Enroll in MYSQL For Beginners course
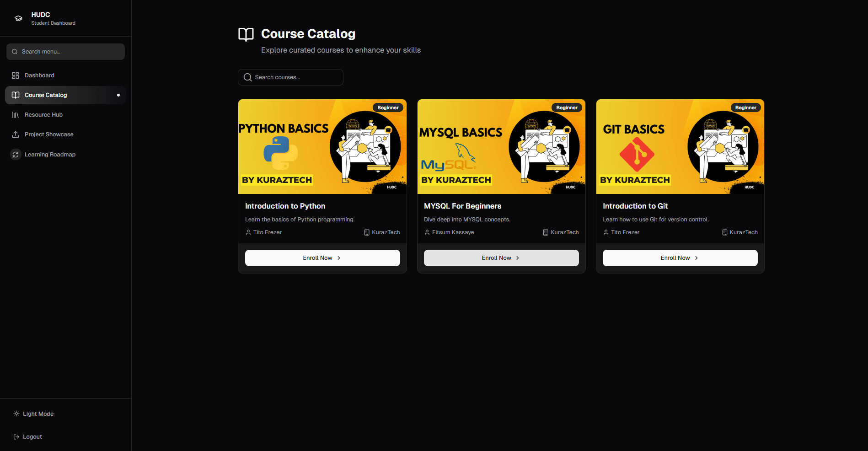 tap(501, 258)
